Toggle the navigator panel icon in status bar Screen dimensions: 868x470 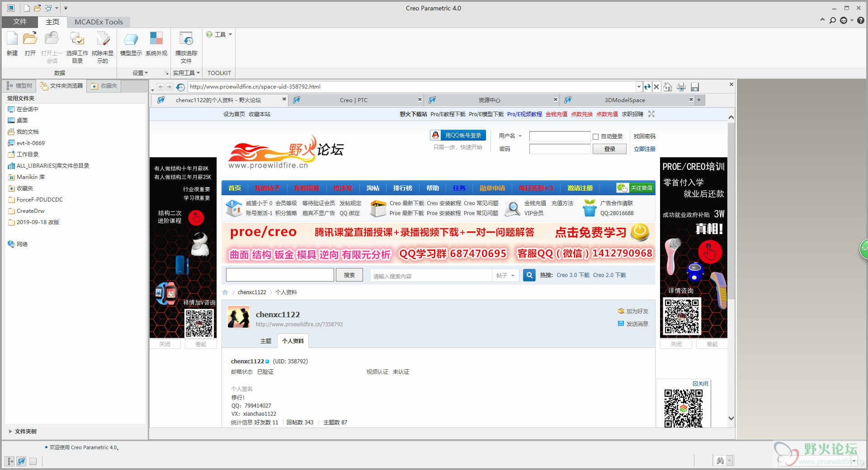10,461
